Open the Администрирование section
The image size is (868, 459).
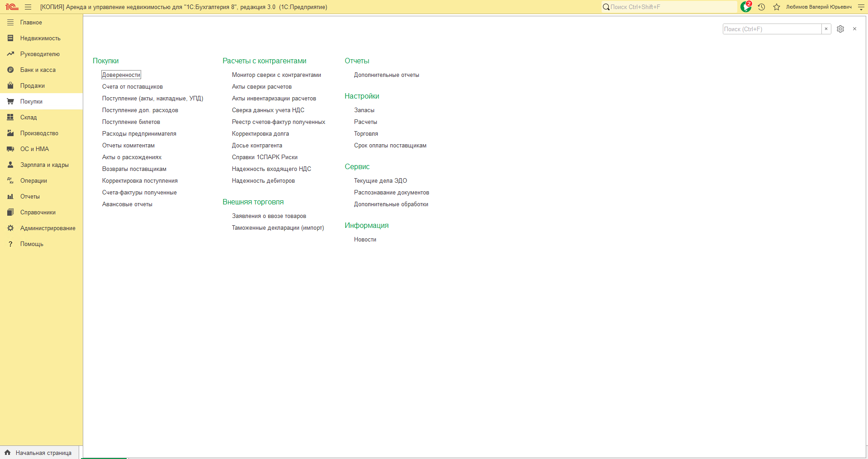pos(48,228)
